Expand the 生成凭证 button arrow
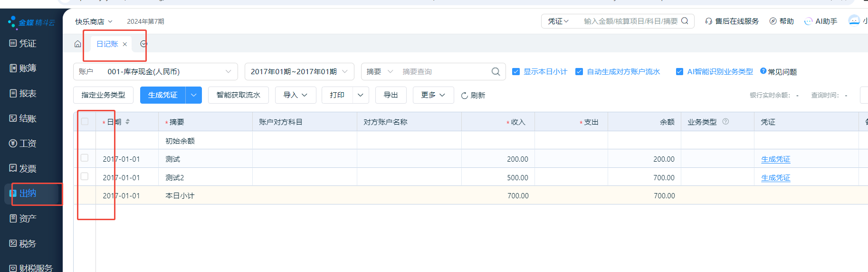This screenshot has height=272, width=868. (x=194, y=95)
